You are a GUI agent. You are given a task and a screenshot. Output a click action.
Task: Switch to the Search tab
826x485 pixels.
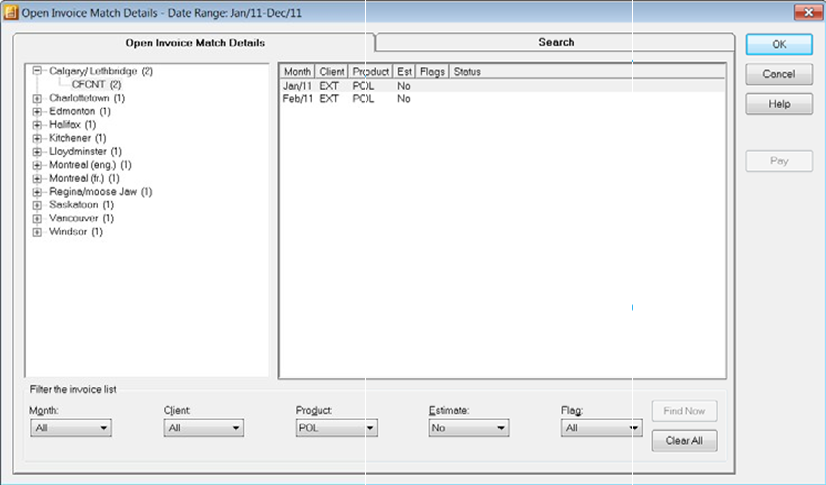tap(556, 42)
